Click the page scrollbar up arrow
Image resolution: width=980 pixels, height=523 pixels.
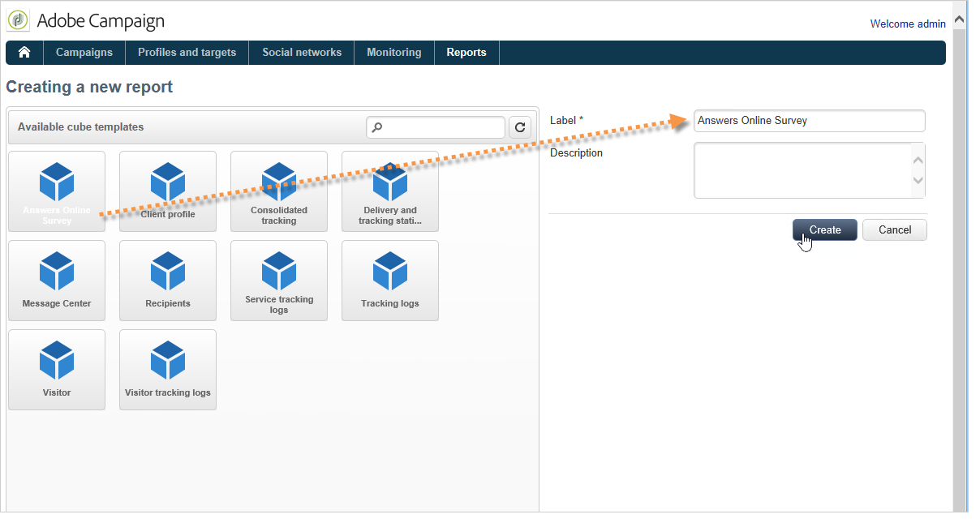tap(960, 18)
